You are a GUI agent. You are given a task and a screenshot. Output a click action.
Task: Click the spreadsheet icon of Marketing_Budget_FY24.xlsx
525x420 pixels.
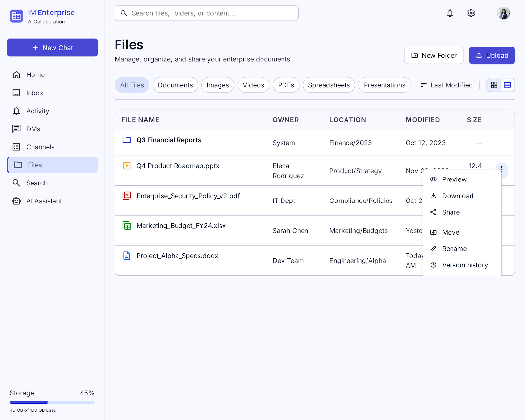click(127, 226)
